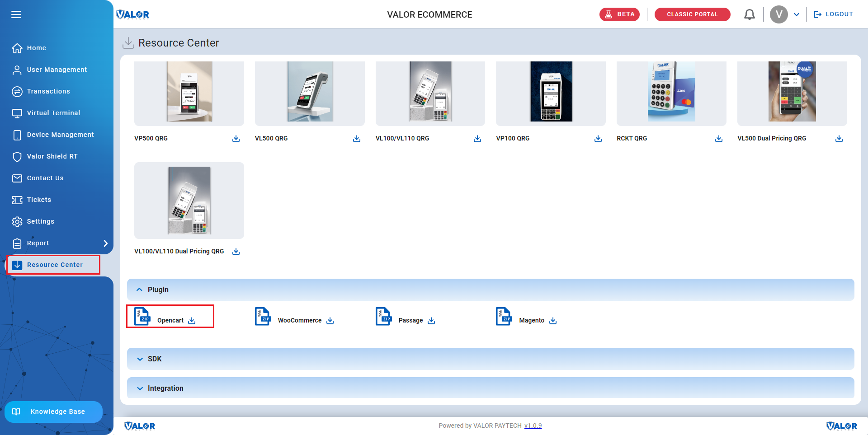Open the Knowledge Base button
Viewport: 868px width, 435px height.
click(53, 412)
